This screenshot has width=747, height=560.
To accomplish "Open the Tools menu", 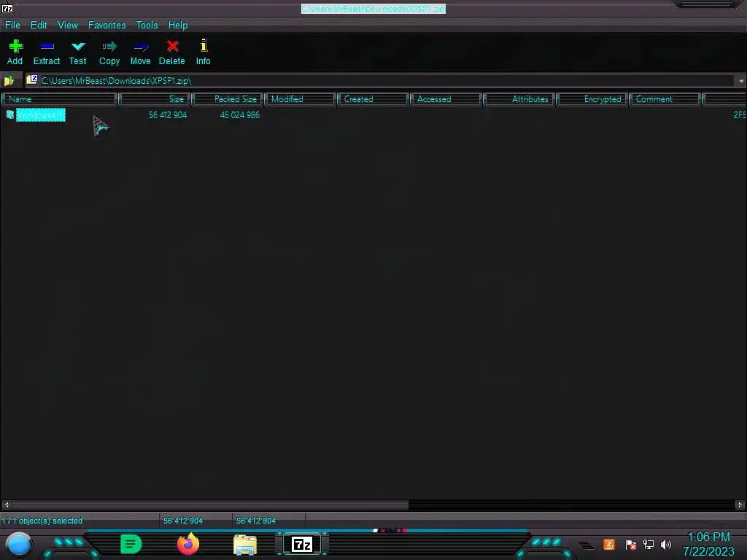I will [x=147, y=26].
